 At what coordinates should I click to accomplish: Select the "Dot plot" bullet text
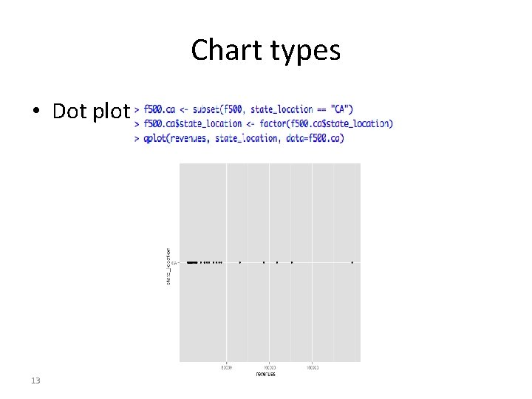(x=92, y=112)
